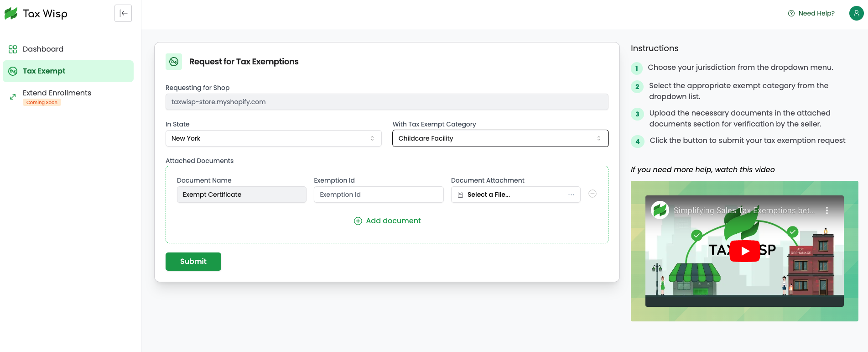The height and width of the screenshot is (352, 868).
Task: Remove the document row with minus icon
Action: tap(593, 194)
